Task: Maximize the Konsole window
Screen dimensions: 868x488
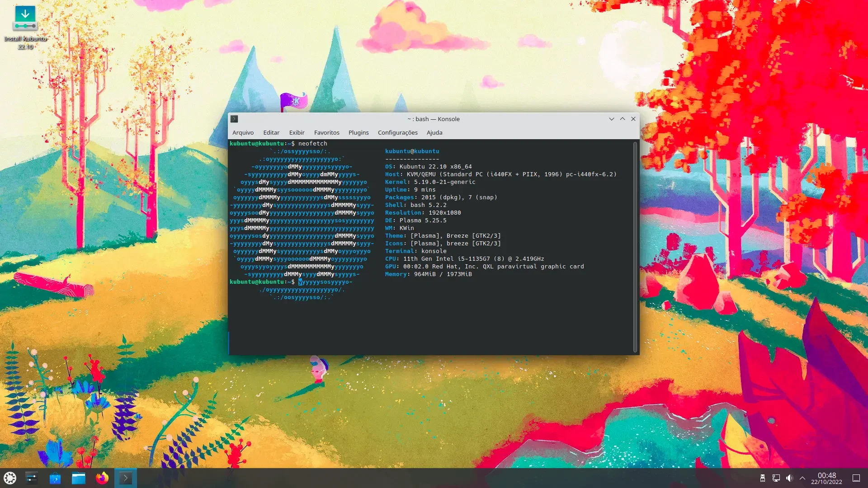Action: 623,119
